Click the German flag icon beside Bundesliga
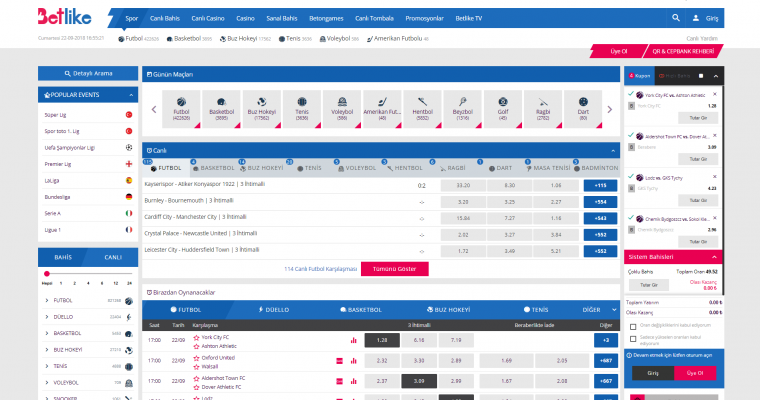Image resolution: width=760 pixels, height=400 pixels. tap(129, 197)
